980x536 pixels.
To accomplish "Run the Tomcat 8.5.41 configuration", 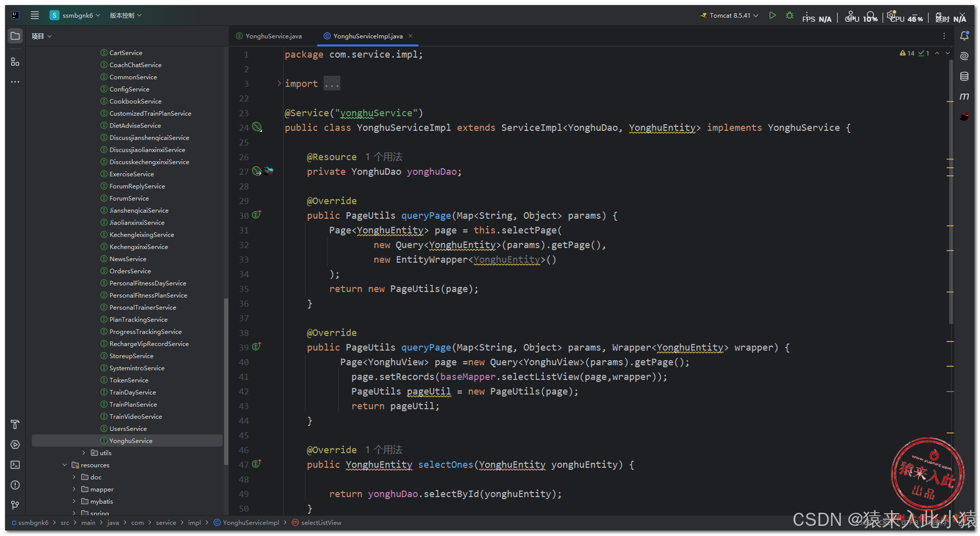I will [772, 15].
